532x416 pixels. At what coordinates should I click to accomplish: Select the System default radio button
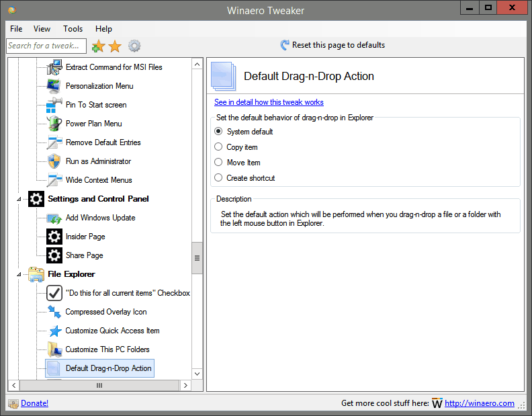coord(218,131)
